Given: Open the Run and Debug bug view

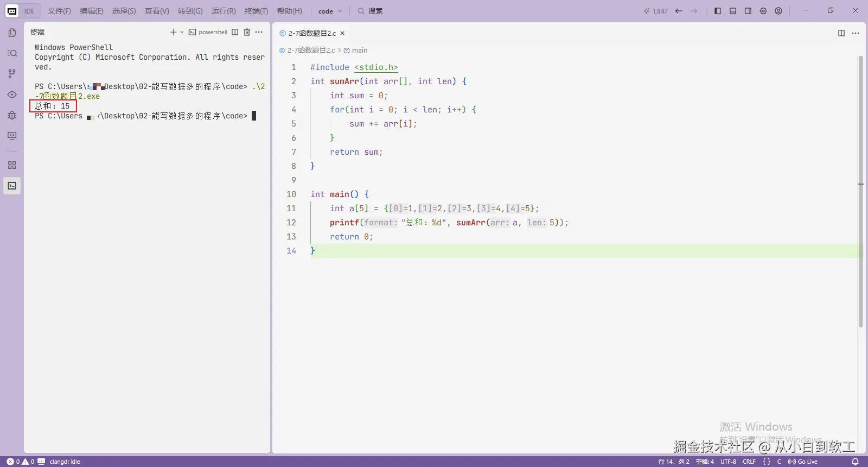Looking at the screenshot, I should point(12,115).
